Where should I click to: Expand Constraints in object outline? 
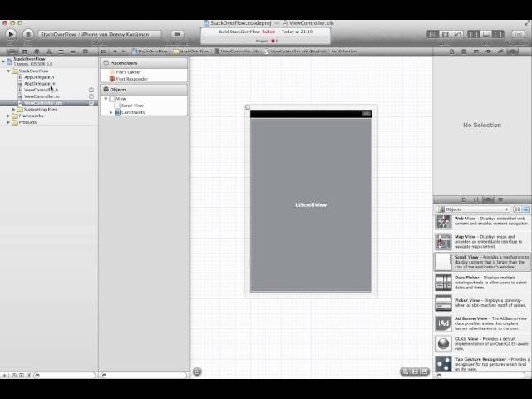click(111, 112)
